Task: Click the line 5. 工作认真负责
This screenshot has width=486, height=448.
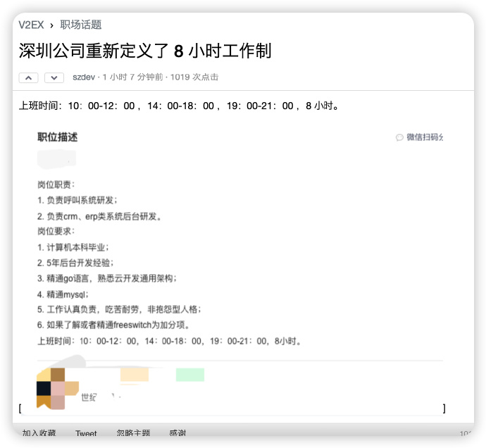Action: click(x=119, y=309)
